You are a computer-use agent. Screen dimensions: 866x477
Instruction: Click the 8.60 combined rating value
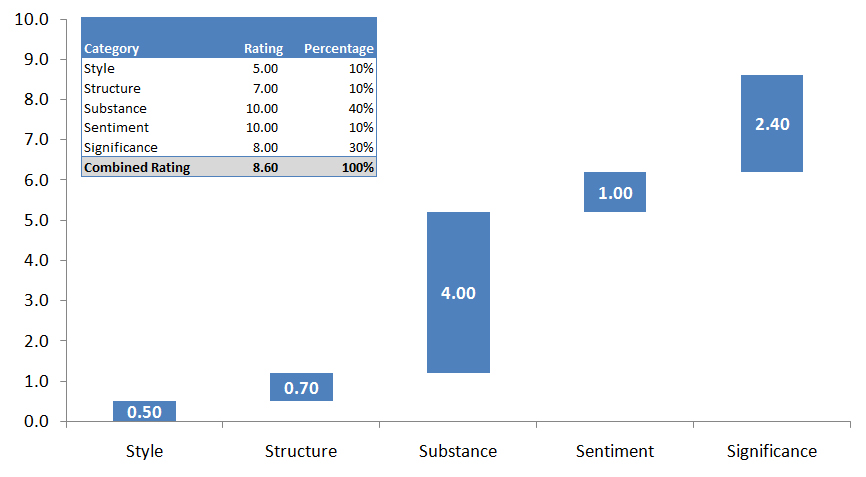(x=265, y=168)
